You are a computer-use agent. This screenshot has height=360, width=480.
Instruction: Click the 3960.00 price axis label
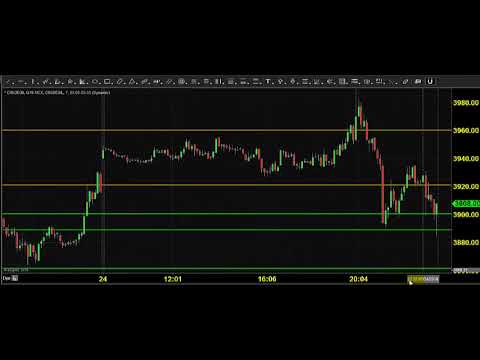point(466,130)
